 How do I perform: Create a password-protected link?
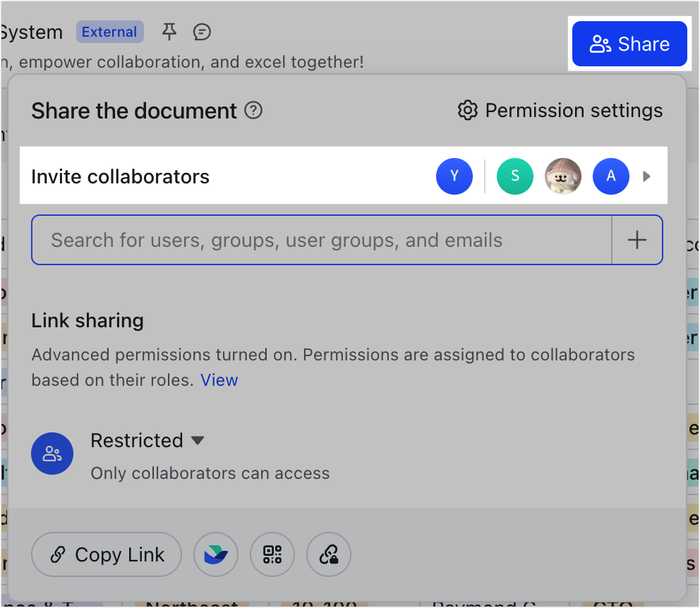pos(329,554)
